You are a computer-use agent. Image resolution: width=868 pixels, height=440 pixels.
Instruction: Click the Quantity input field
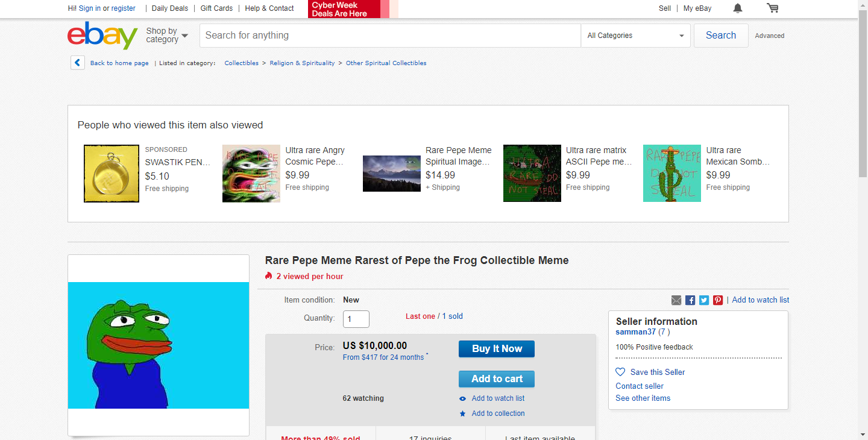click(x=356, y=319)
